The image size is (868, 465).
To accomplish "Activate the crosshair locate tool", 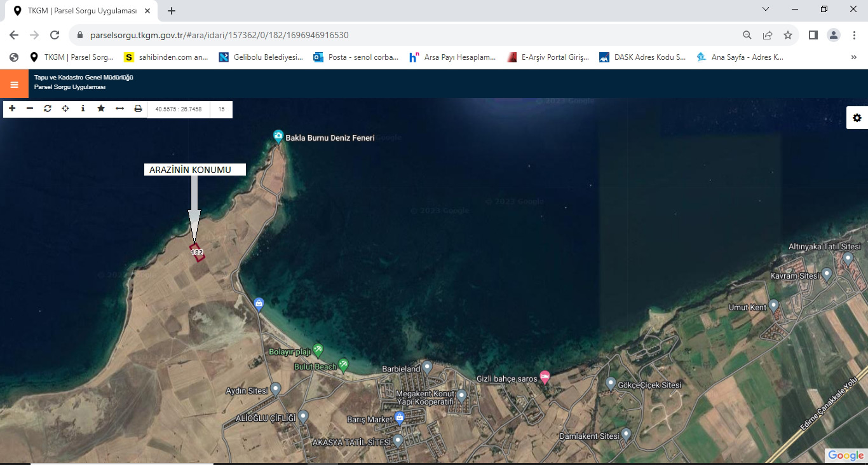I will click(x=65, y=109).
